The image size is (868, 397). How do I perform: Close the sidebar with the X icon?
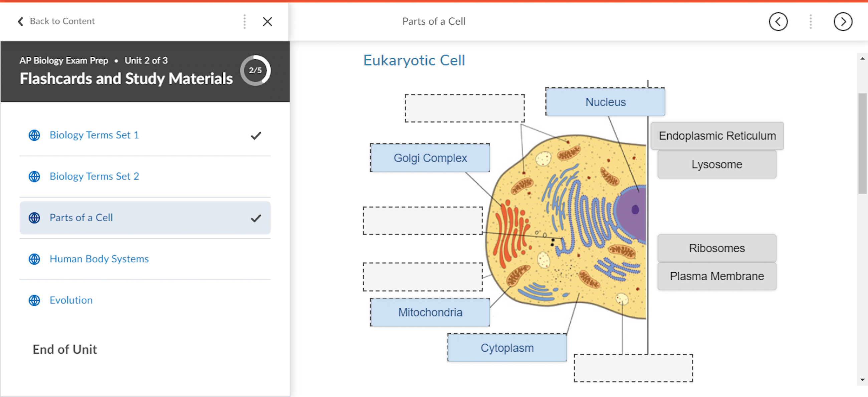click(x=267, y=22)
